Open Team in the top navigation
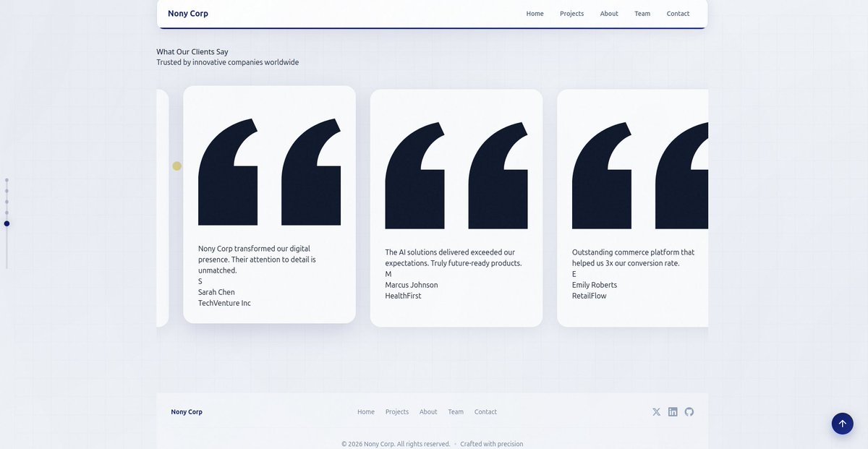The width and height of the screenshot is (868, 449). (642, 14)
